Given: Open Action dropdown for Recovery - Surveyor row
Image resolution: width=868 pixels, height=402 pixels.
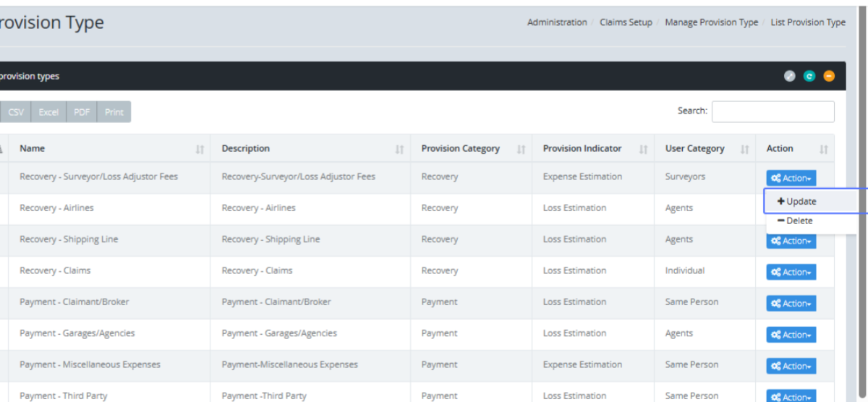Looking at the screenshot, I should point(791,178).
